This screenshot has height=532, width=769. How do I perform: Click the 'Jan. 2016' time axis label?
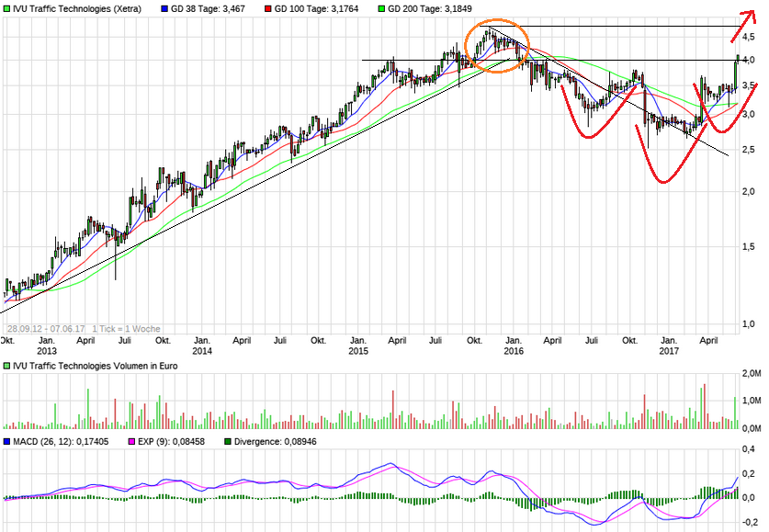click(x=514, y=345)
